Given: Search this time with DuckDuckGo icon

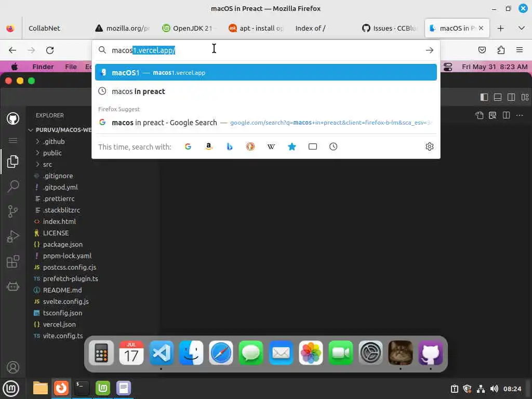Looking at the screenshot, I should click(x=250, y=147).
